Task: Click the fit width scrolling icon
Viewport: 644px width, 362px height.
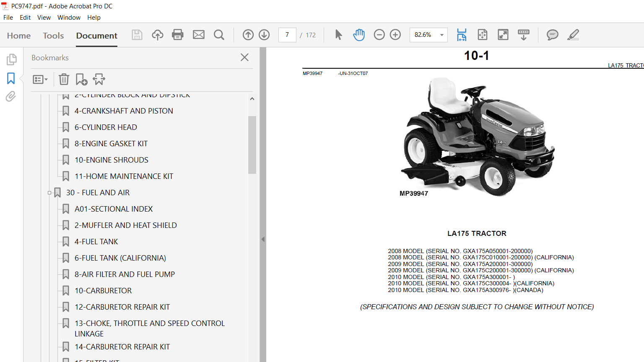Action: coord(462,35)
